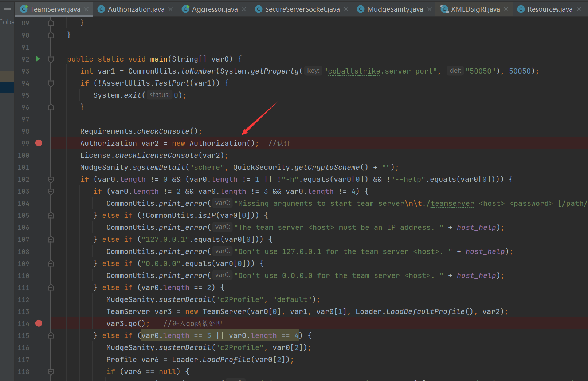Click line number 100 in gutter
Image resolution: width=588 pixels, height=381 pixels.
[23, 155]
